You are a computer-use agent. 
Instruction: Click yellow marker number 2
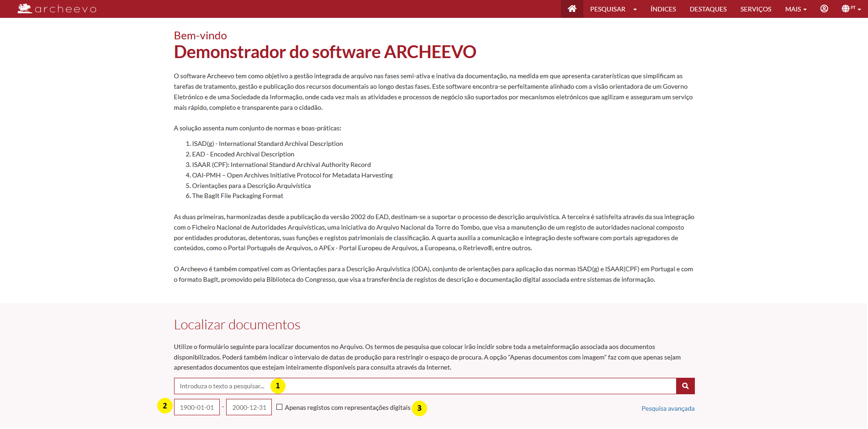(165, 406)
